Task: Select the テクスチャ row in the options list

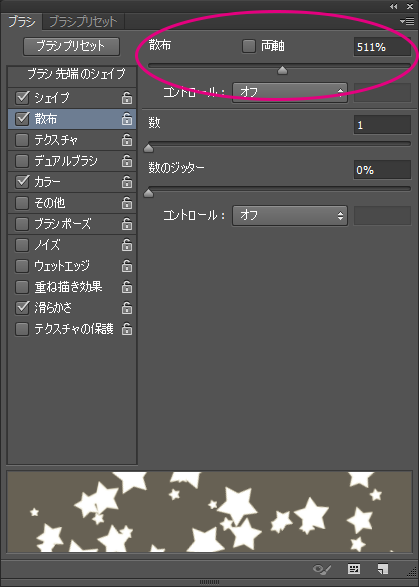Action: click(x=72, y=140)
